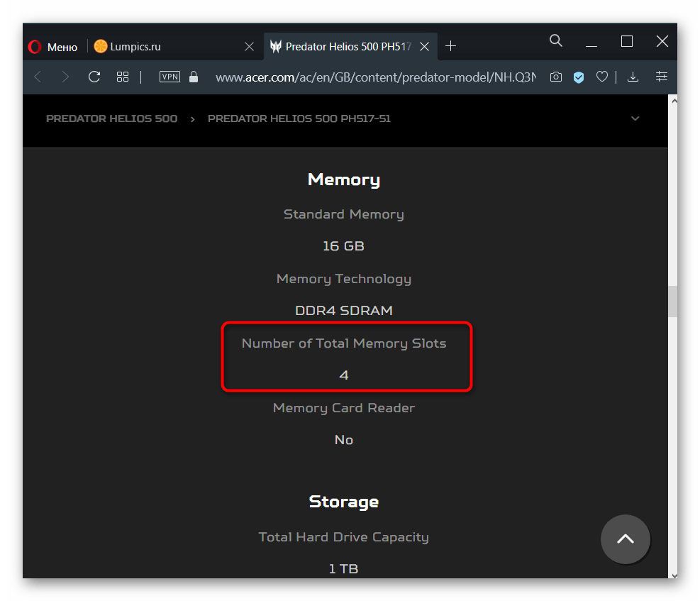This screenshot has width=700, height=601.
Task: Close the Lumpics.ru tab
Action: click(x=249, y=47)
